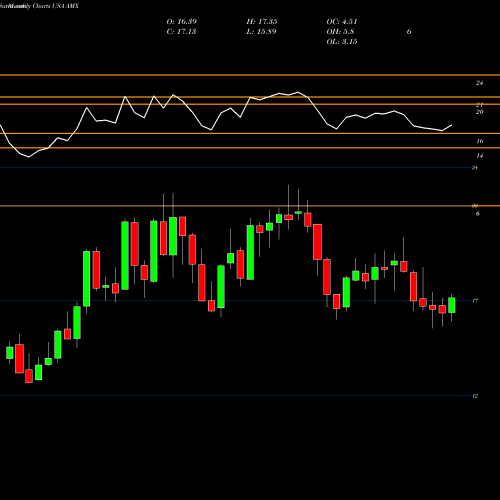
Task: Click the '17' price axis label
Action: point(475,301)
